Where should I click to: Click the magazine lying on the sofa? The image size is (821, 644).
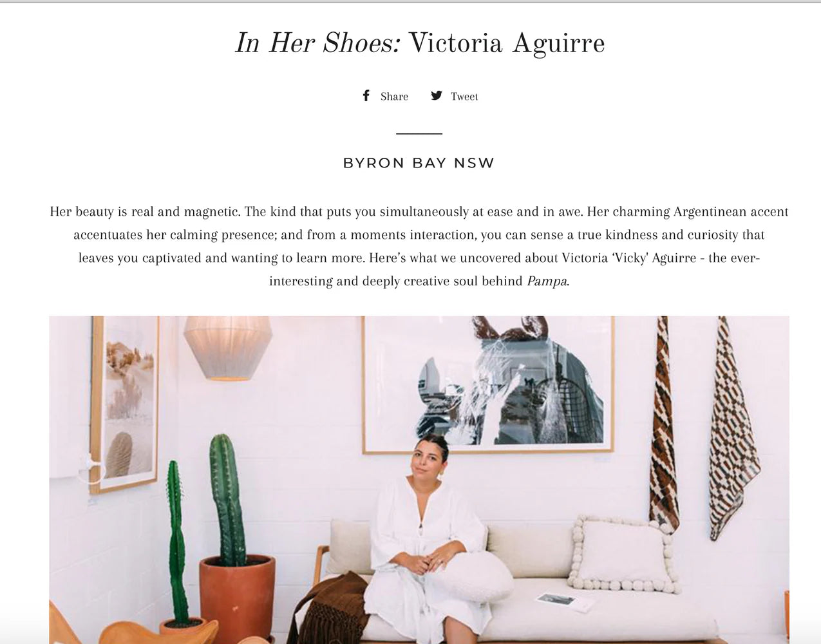565,601
